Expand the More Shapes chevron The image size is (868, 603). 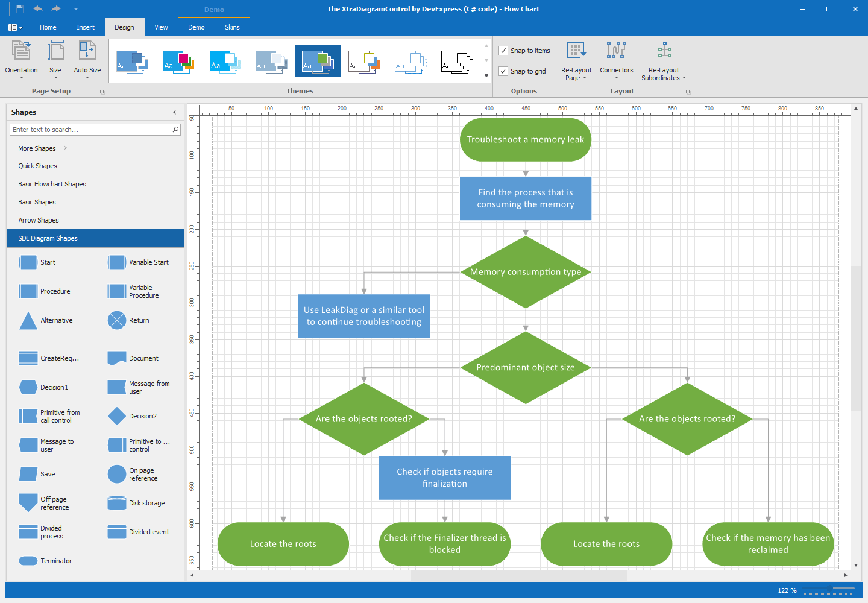coord(64,148)
